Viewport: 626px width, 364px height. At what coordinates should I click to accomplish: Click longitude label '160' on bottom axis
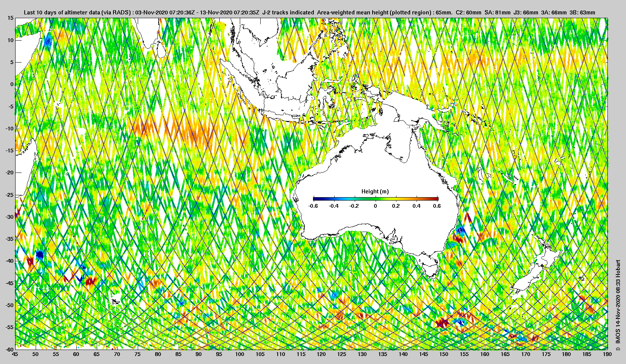point(485,354)
